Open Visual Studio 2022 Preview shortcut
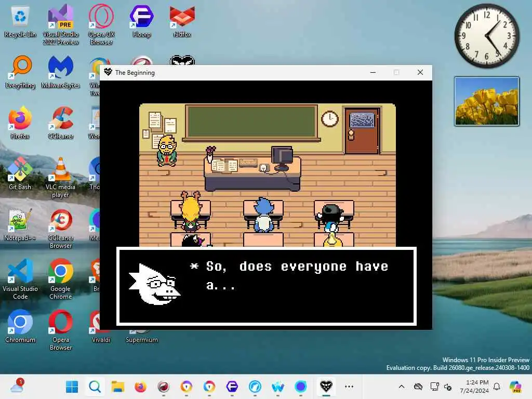Screen dimensions: 532x399 point(61,25)
